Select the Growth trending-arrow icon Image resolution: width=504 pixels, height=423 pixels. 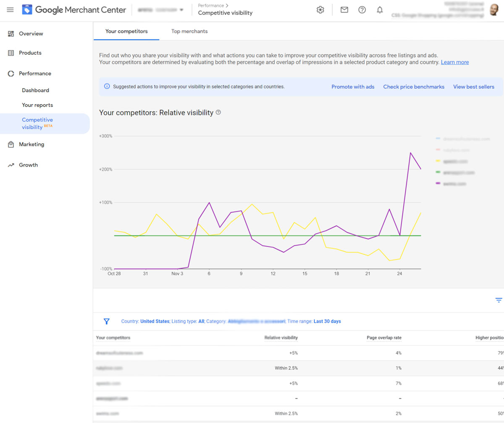(11, 164)
